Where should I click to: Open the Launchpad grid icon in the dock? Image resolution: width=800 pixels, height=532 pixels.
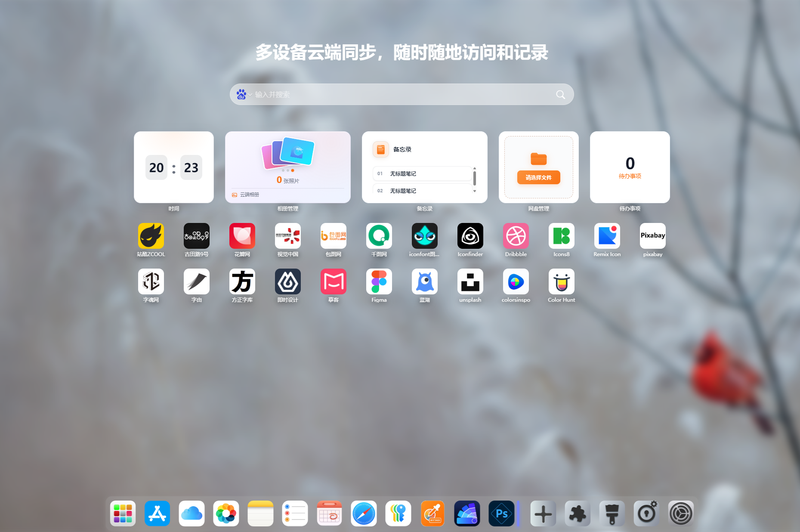pos(123,513)
